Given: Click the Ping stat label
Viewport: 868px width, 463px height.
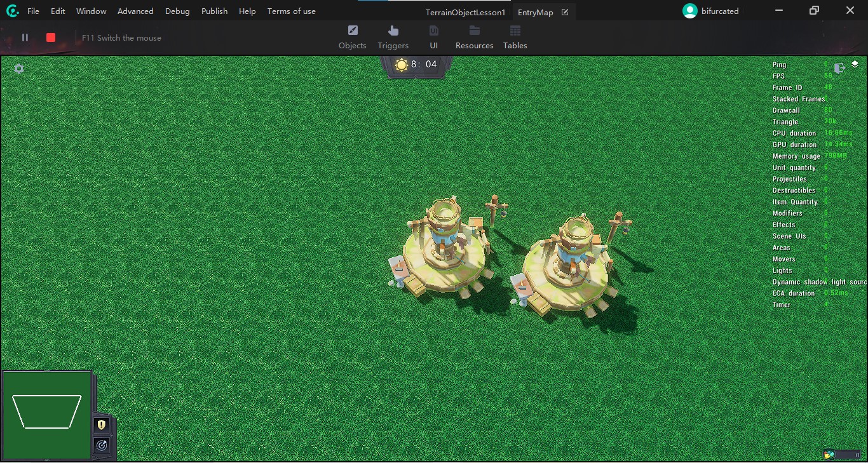Looking at the screenshot, I should (x=779, y=65).
